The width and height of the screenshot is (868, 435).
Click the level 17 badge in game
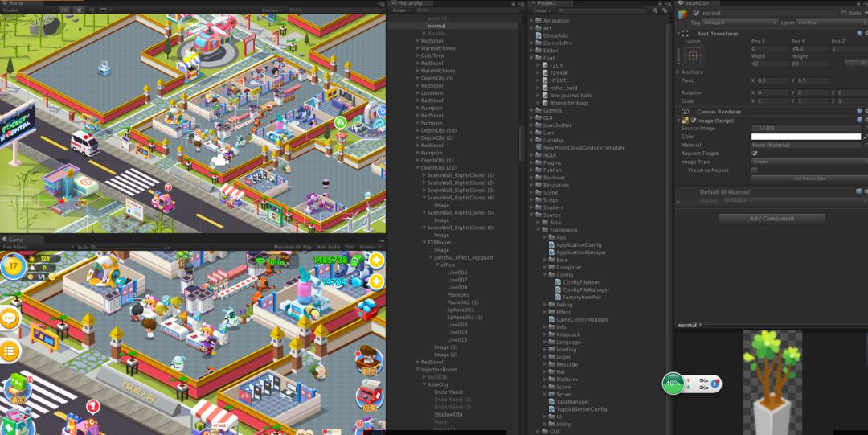click(14, 266)
